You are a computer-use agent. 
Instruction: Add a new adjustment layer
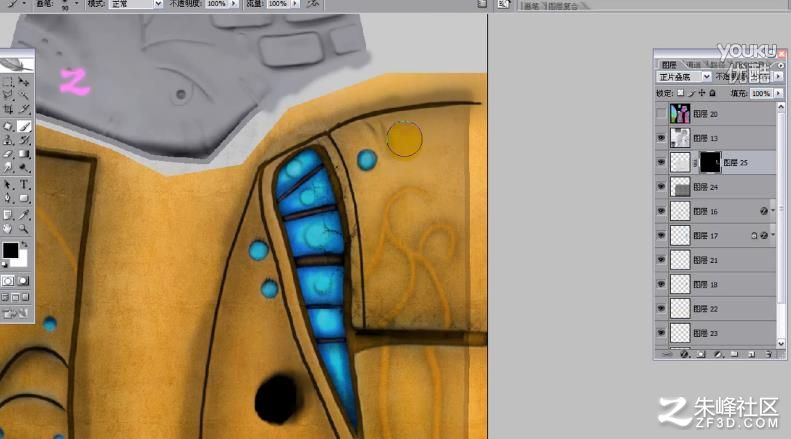point(717,355)
